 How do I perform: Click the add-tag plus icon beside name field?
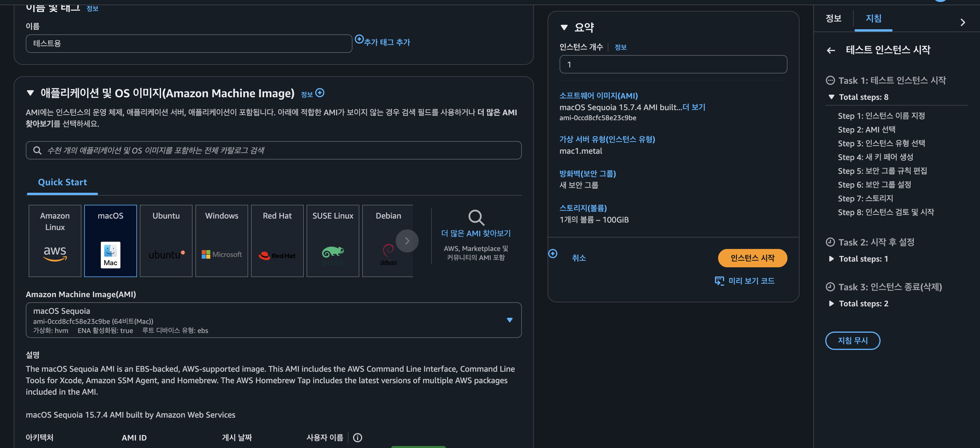point(359,39)
